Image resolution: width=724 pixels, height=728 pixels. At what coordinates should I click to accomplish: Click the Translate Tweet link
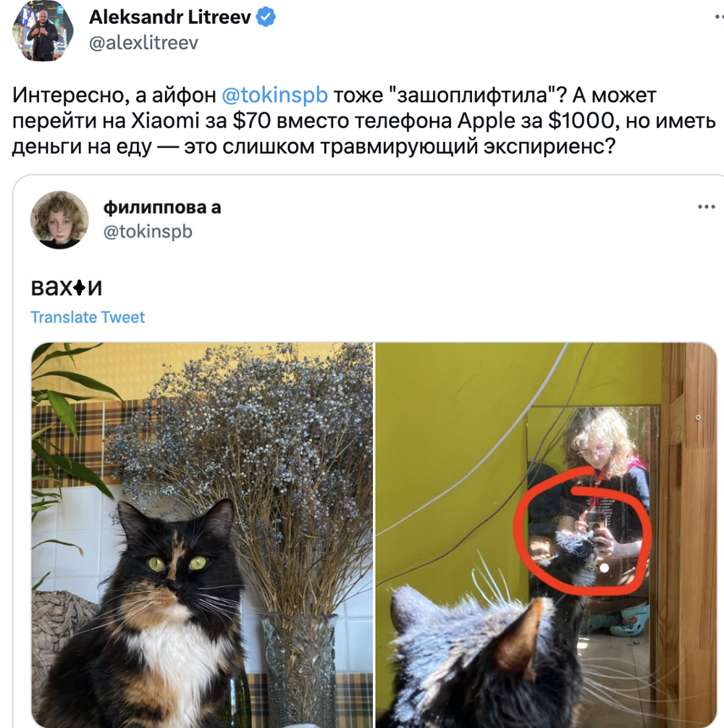tap(88, 317)
